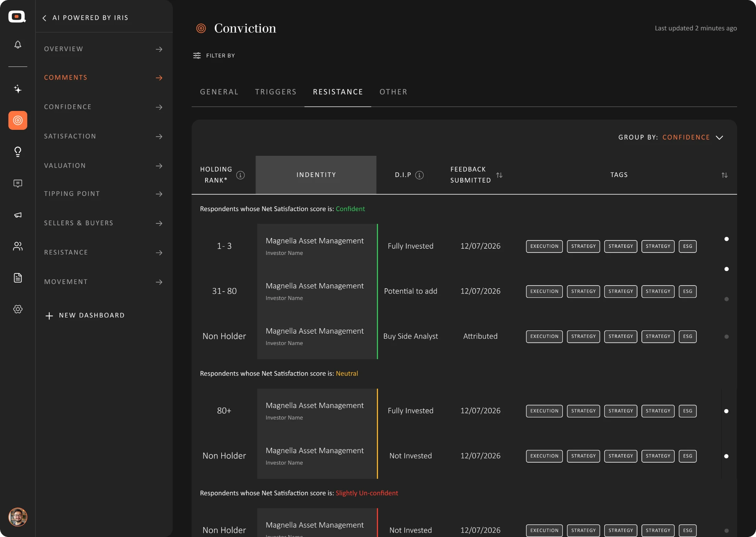Image resolution: width=756 pixels, height=537 pixels.
Task: Toggle grey dot on Buy Side Analyst row
Action: pyautogui.click(x=726, y=337)
